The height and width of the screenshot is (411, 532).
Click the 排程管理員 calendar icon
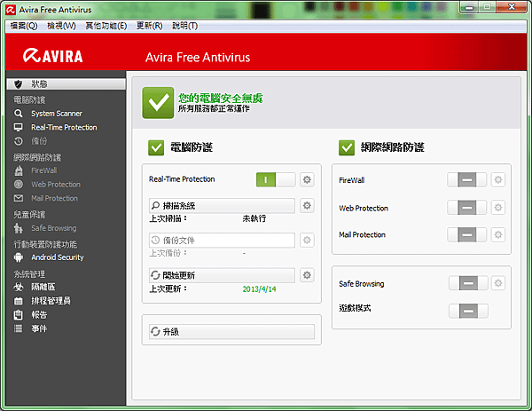[x=19, y=301]
